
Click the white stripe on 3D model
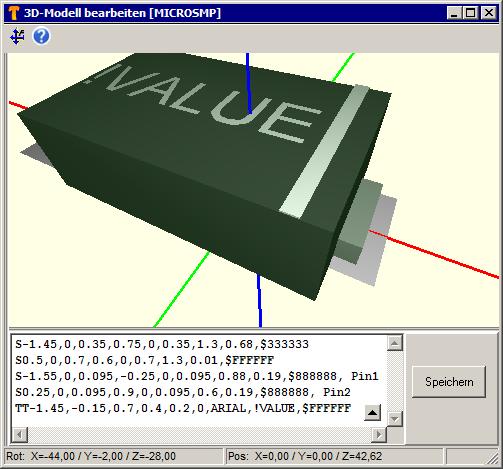click(x=323, y=152)
